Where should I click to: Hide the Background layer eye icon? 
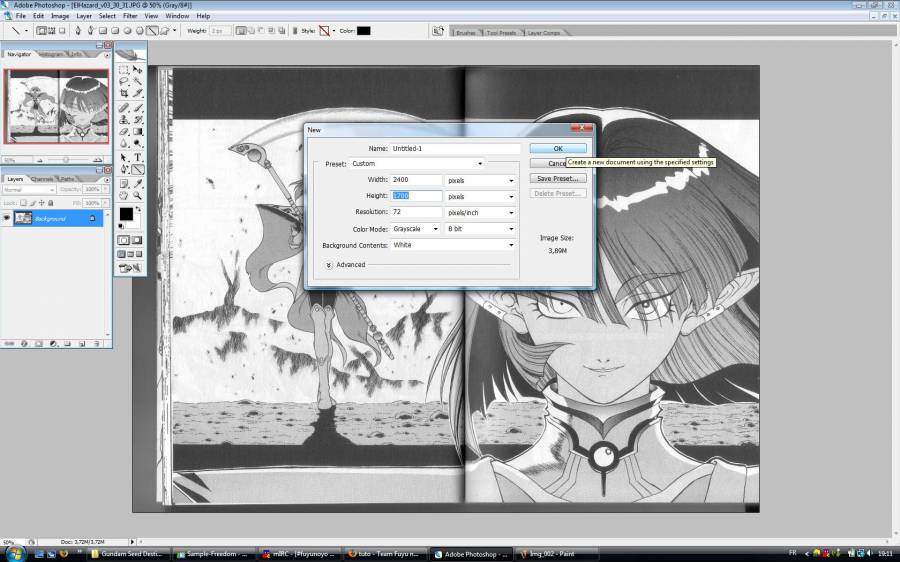(x=7, y=218)
